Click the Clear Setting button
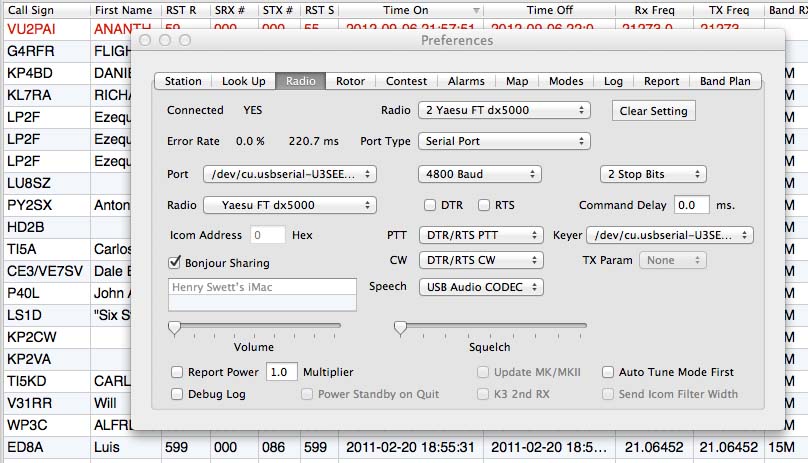The image size is (808, 463). click(653, 111)
